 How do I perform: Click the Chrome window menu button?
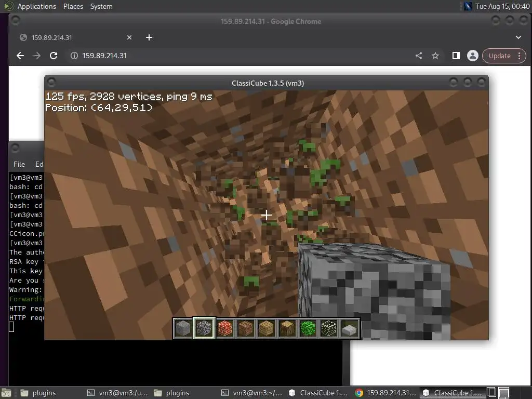(x=15, y=20)
